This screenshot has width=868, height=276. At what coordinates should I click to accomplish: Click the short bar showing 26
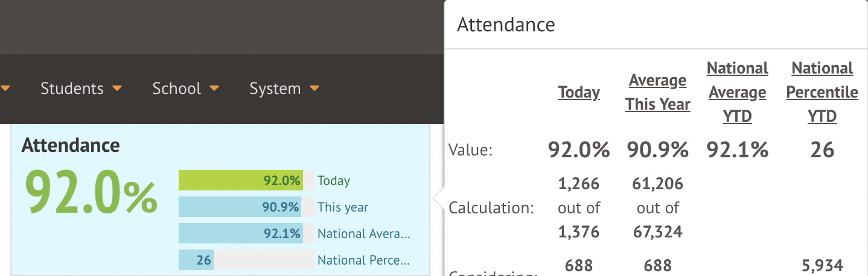click(x=196, y=260)
